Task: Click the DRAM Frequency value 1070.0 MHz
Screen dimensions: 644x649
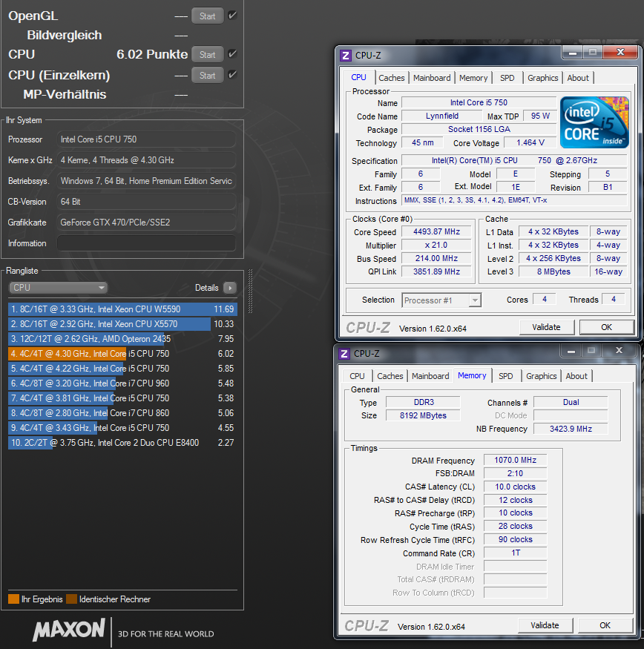Action: pyautogui.click(x=515, y=461)
